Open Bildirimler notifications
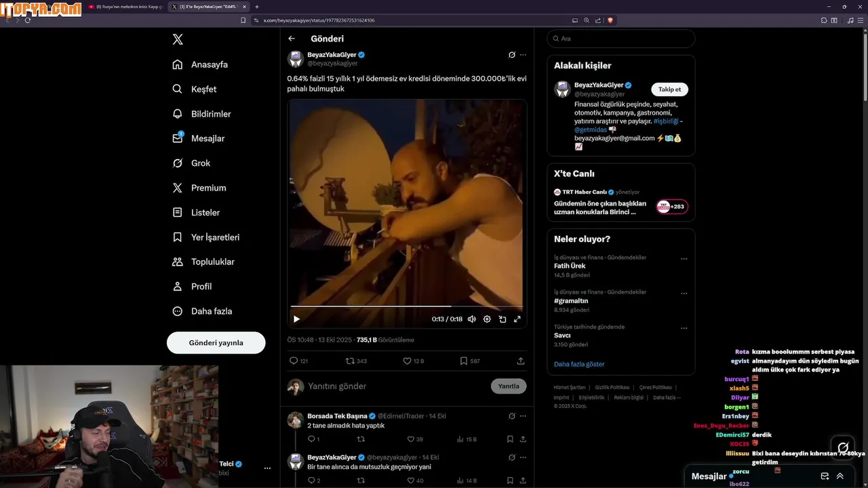 (201, 114)
